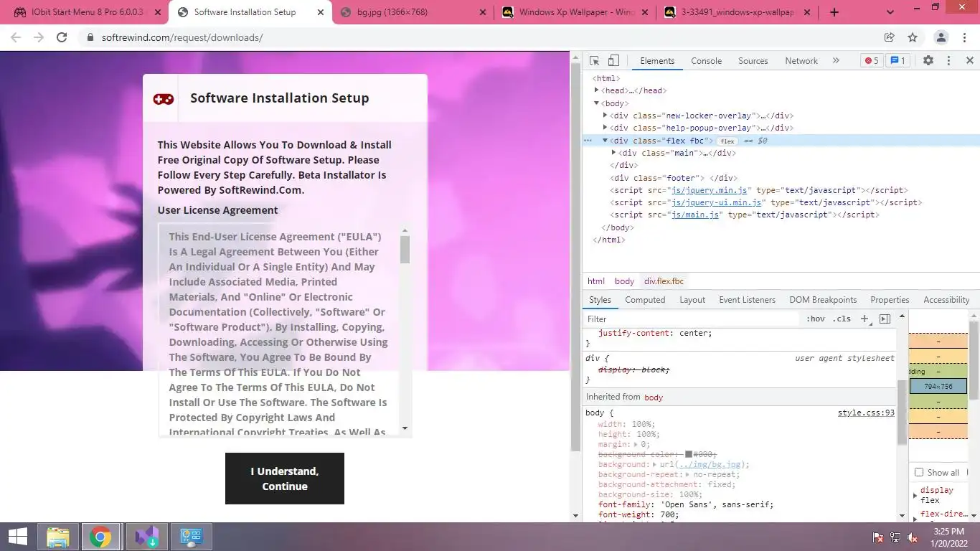The image size is (980, 551).
Task: Add a new style rule plus
Action: tap(864, 319)
